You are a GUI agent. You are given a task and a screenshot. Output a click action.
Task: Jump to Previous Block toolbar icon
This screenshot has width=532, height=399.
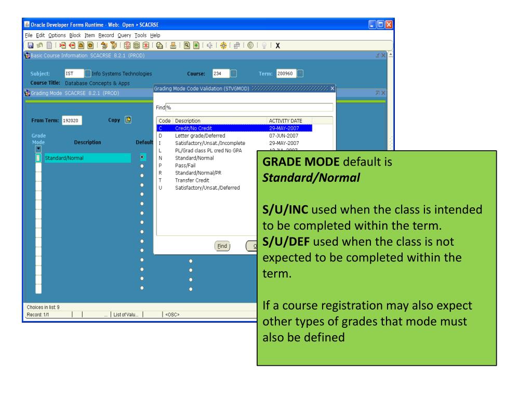tap(104, 45)
